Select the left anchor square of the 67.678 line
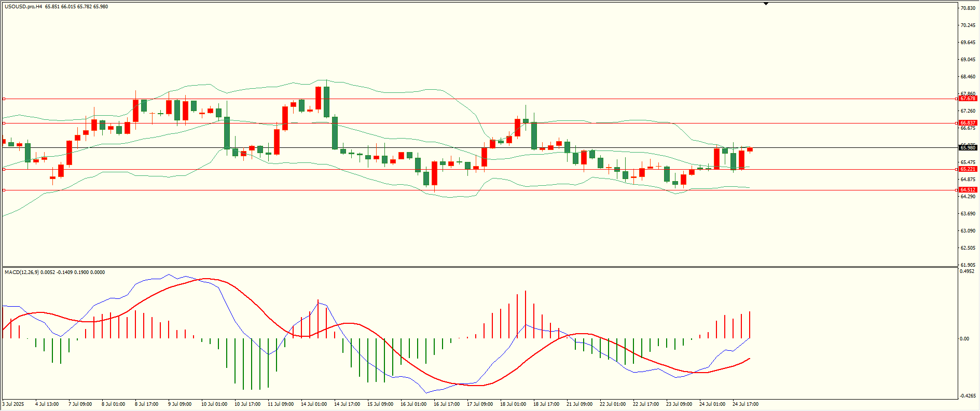Viewport: 980px width, 411px height. (4, 99)
